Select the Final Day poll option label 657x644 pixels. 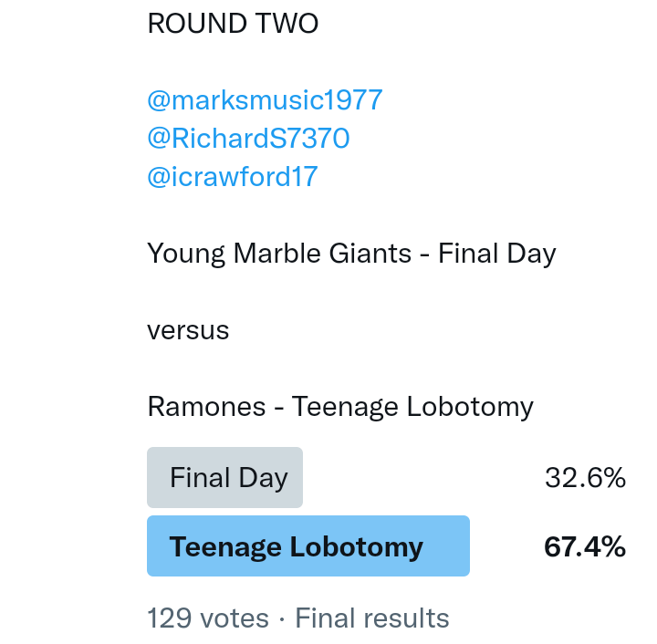pos(228,478)
